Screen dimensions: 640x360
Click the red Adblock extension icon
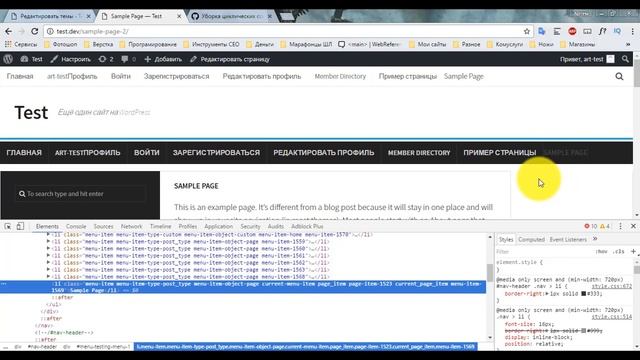click(x=572, y=31)
